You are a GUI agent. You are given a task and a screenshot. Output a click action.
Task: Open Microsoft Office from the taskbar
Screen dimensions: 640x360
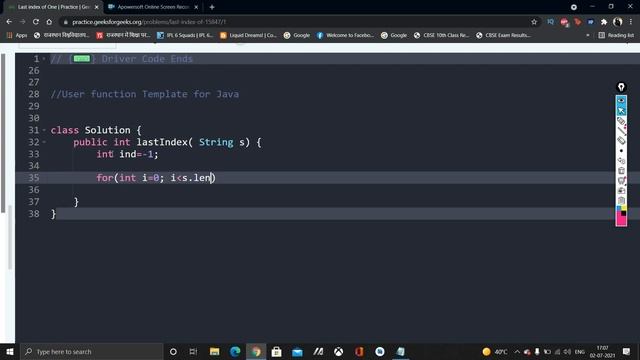click(x=359, y=351)
